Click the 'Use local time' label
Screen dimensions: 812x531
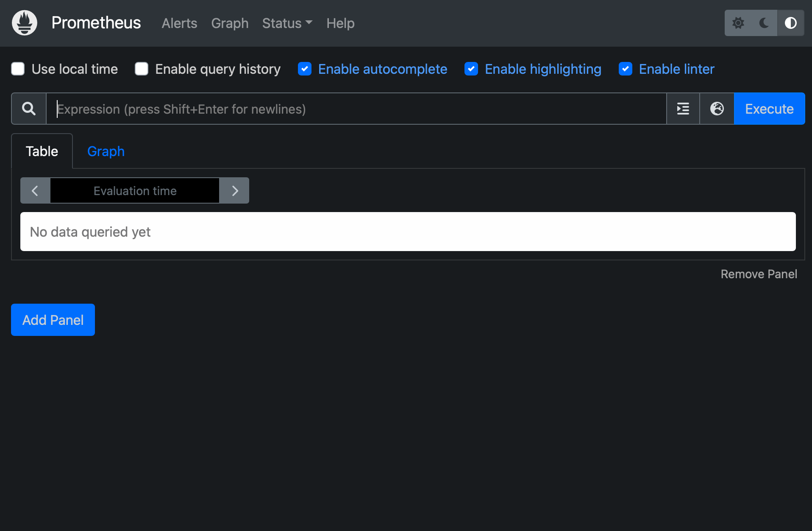coord(75,69)
